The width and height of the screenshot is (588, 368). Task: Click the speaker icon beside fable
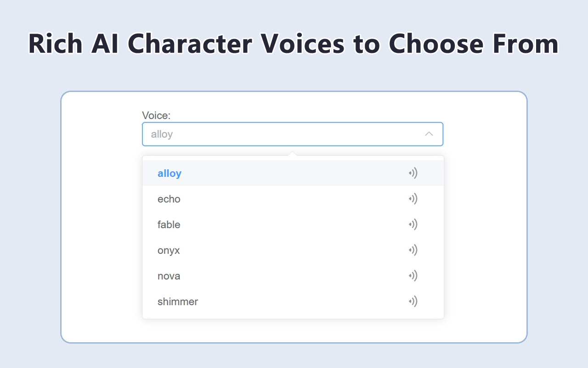tap(413, 225)
